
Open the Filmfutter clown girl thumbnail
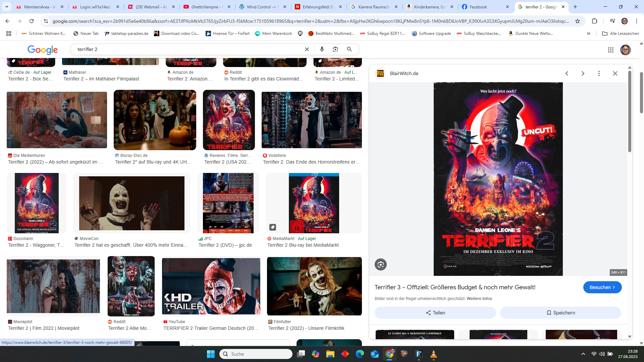point(314,286)
